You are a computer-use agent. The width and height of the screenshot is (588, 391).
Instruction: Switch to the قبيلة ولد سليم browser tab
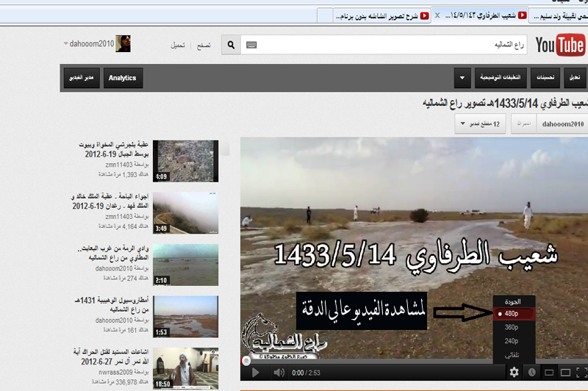pyautogui.click(x=559, y=16)
